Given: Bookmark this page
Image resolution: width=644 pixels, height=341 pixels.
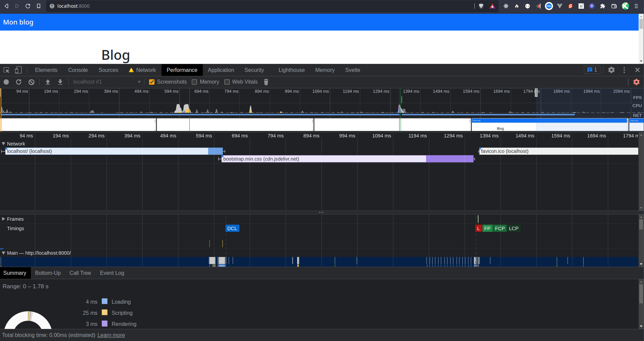Looking at the screenshot, I should (x=39, y=6).
